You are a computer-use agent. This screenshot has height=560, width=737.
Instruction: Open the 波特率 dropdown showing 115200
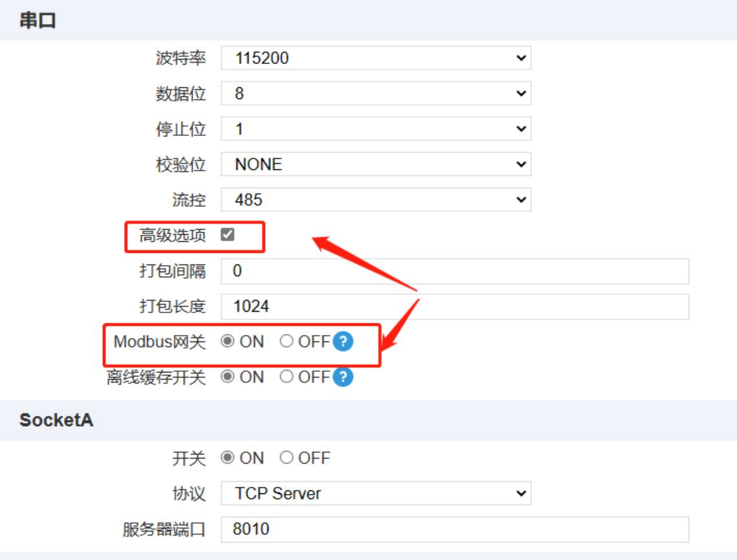(376, 58)
